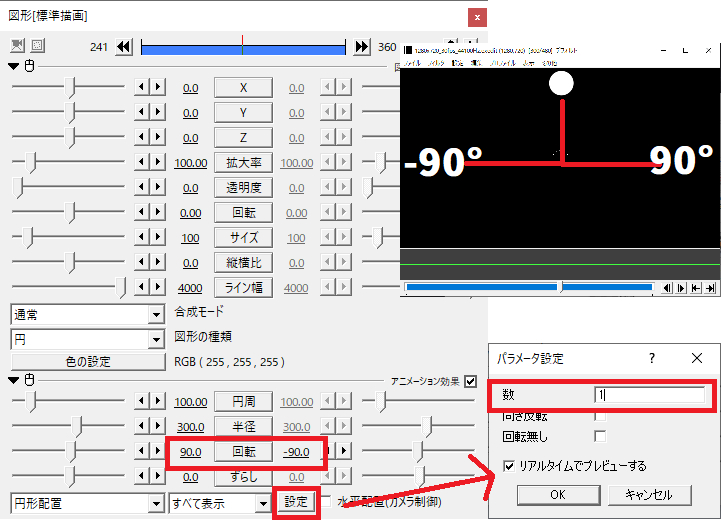Viewport: 722px width, 521px height.
Task: Decrease the サイズ start value with the left arrow
Action: coord(141,237)
